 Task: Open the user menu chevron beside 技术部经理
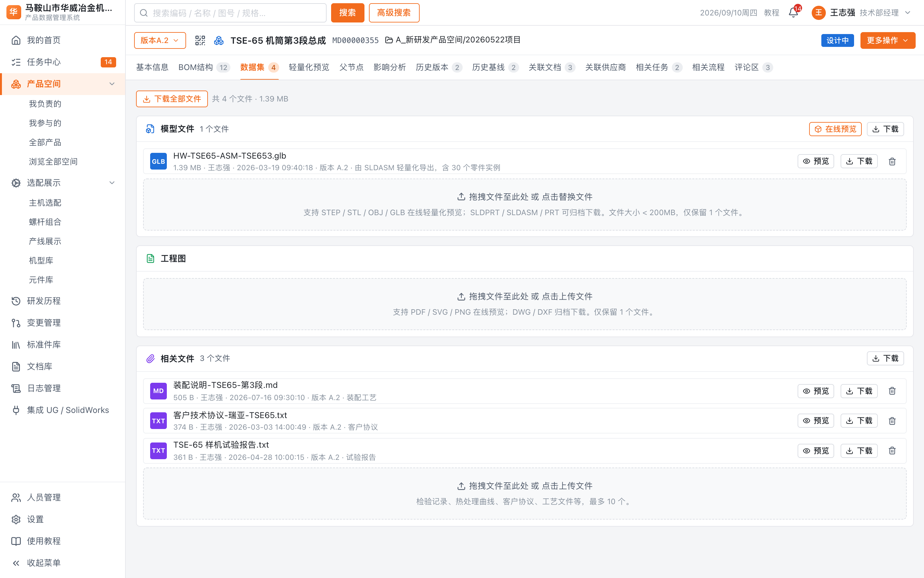(x=908, y=13)
